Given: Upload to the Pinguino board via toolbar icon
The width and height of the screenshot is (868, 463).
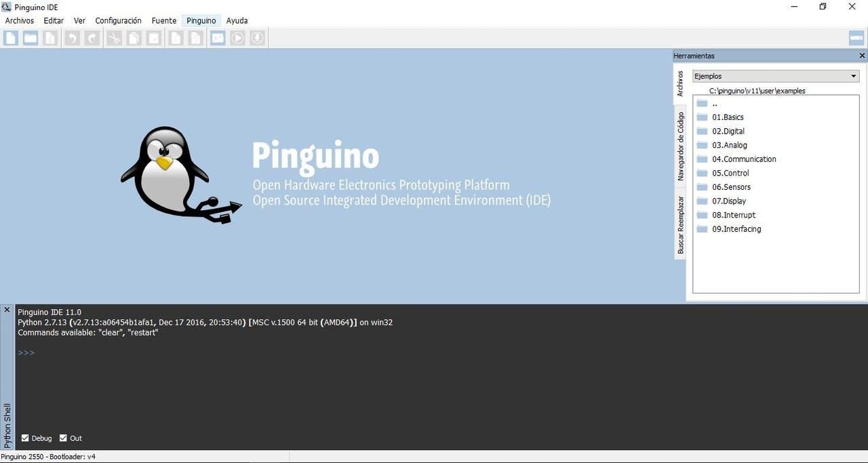Looking at the screenshot, I should point(257,37).
